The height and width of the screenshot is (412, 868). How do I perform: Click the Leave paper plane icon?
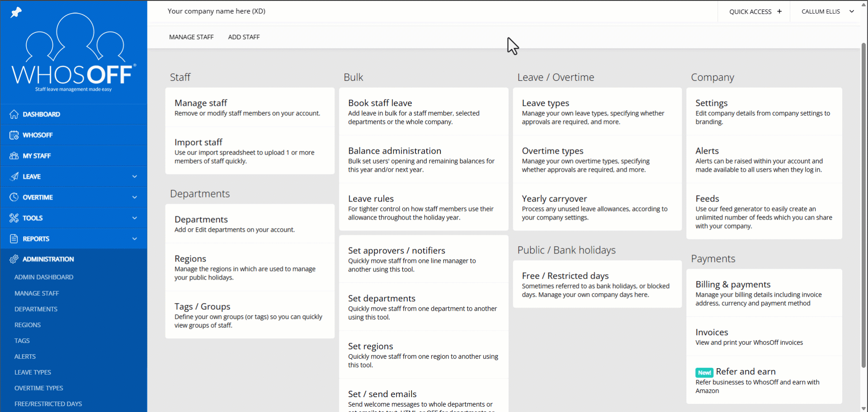[14, 177]
